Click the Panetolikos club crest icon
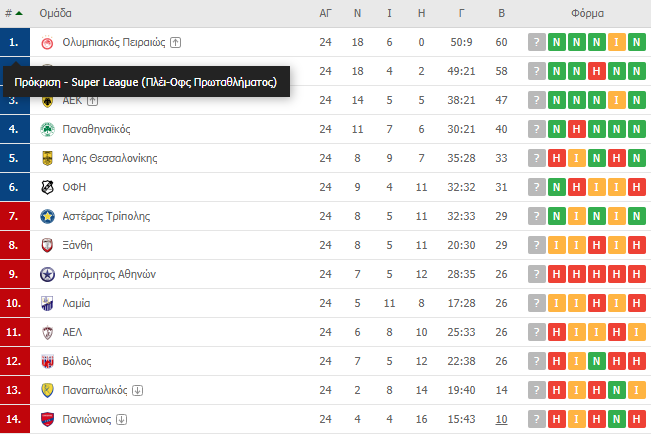Screen dimensions: 651x439 click(47, 391)
